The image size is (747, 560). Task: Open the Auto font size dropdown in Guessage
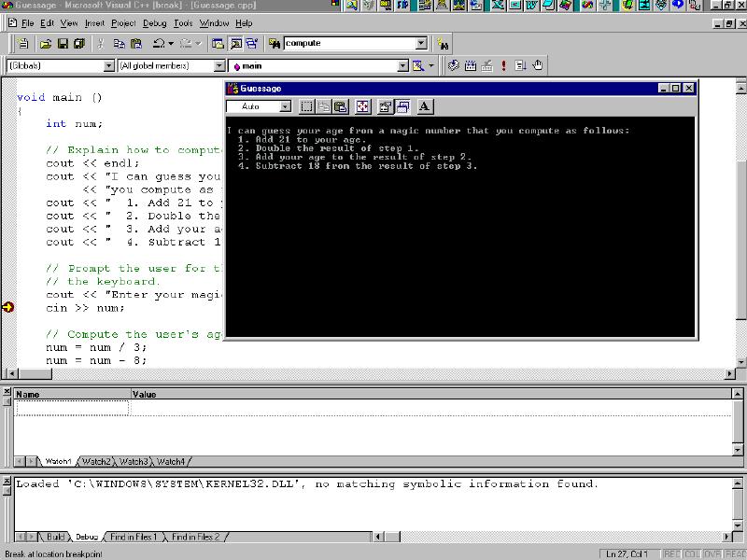285,106
